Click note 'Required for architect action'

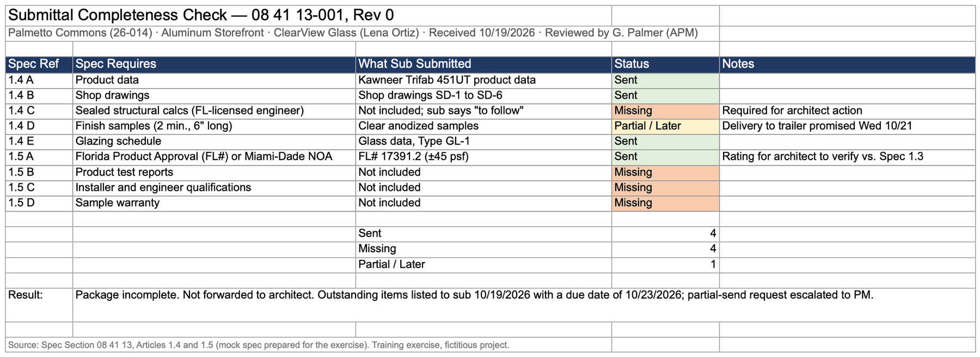tap(847, 111)
